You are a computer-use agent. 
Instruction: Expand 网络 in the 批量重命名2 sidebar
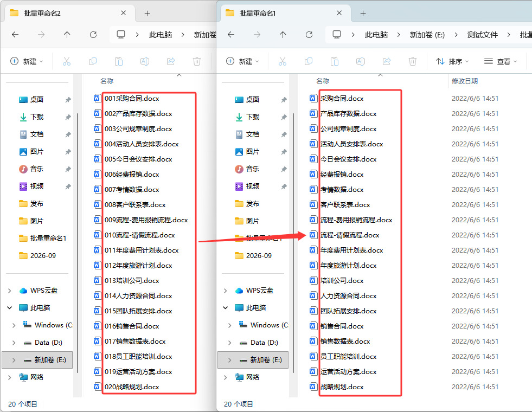pyautogui.click(x=10, y=377)
